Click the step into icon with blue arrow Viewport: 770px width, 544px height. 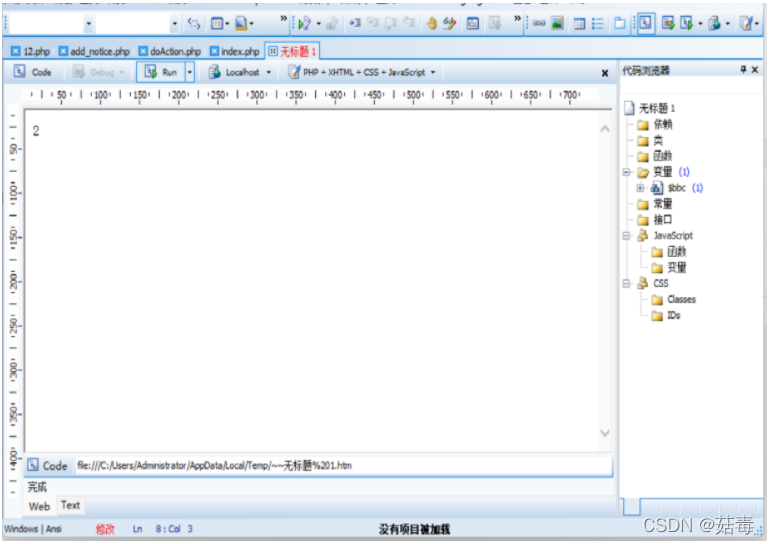point(355,23)
